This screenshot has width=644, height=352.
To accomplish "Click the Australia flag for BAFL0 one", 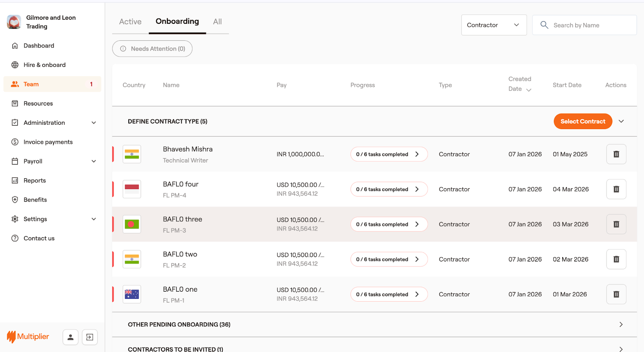I will click(x=132, y=294).
